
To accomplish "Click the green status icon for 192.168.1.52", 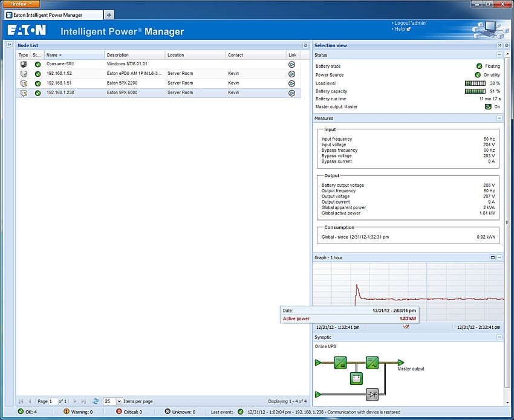I will click(x=37, y=74).
